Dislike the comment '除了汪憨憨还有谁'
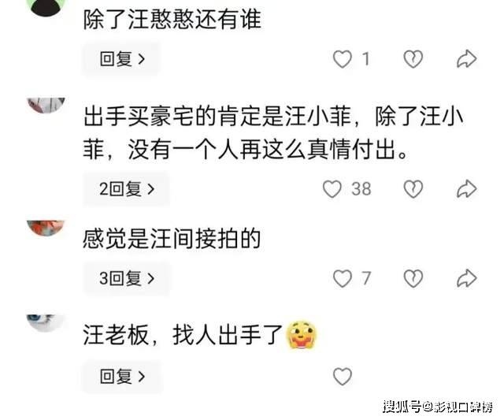This screenshot has height=420, width=504. point(413,59)
